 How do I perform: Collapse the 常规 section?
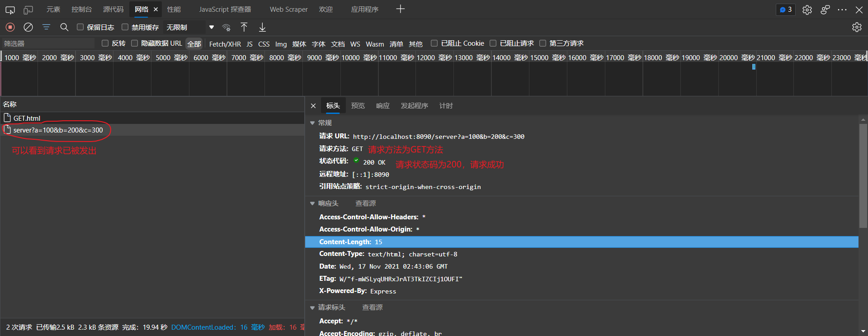point(312,123)
